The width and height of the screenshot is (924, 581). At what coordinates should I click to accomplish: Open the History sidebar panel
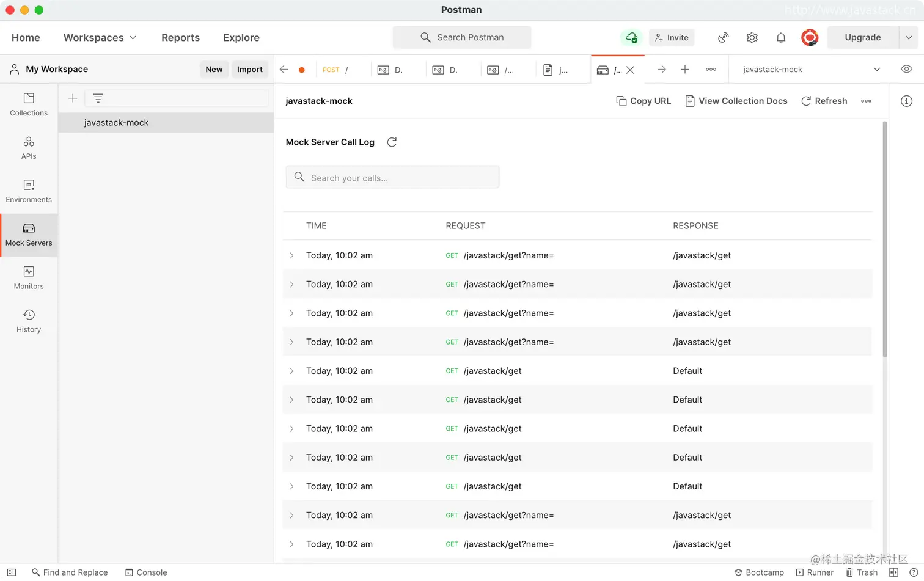coord(29,321)
